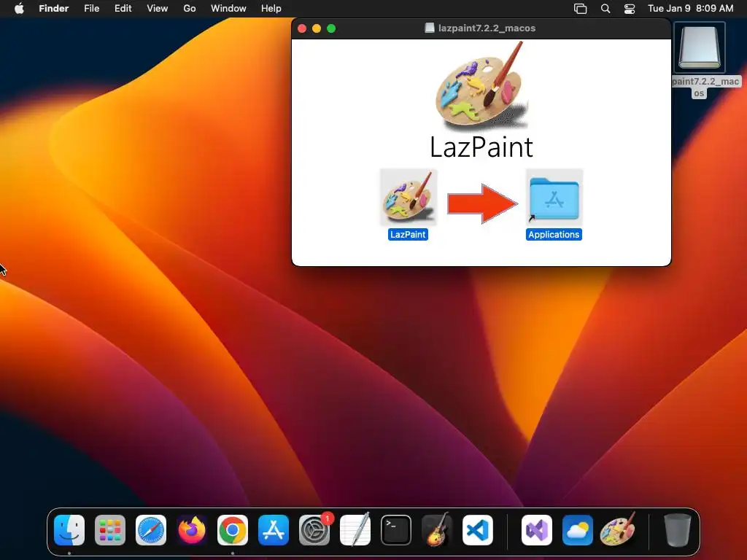Click the disk proxy icon in window title

coord(429,28)
